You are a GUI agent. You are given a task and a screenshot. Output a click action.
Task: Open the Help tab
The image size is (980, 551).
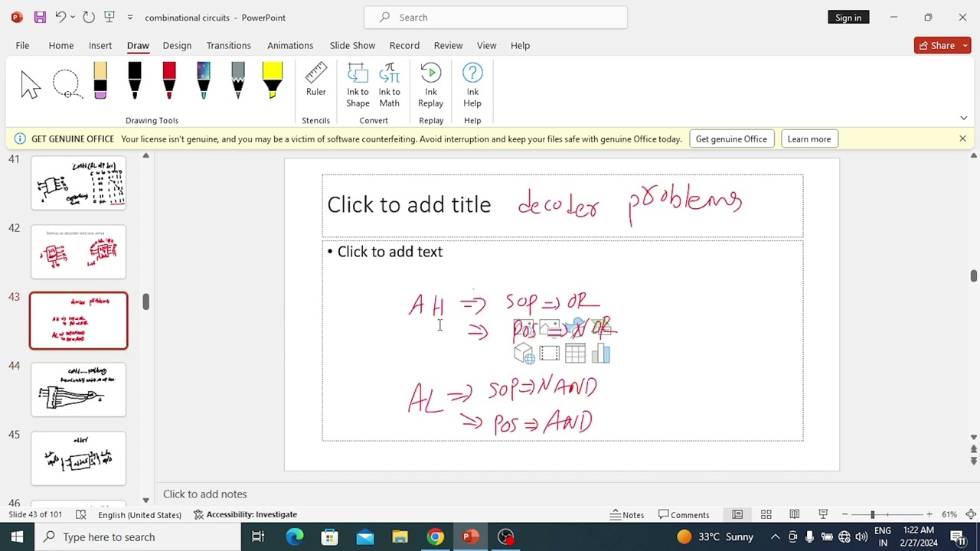[520, 45]
